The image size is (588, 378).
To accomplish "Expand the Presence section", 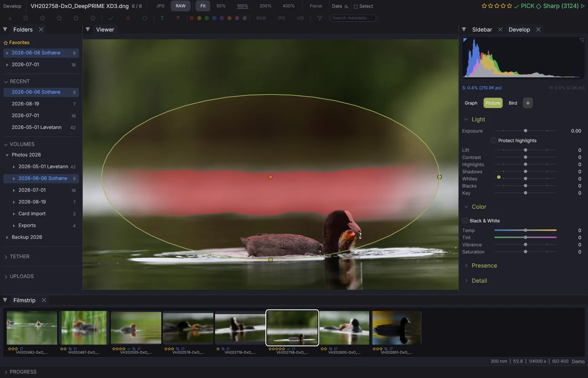I will click(x=466, y=265).
